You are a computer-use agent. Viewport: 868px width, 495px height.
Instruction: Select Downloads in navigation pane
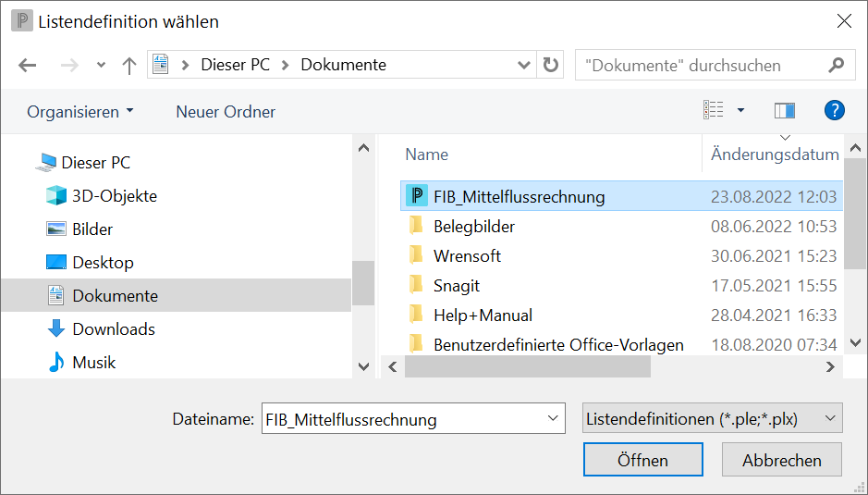click(114, 328)
